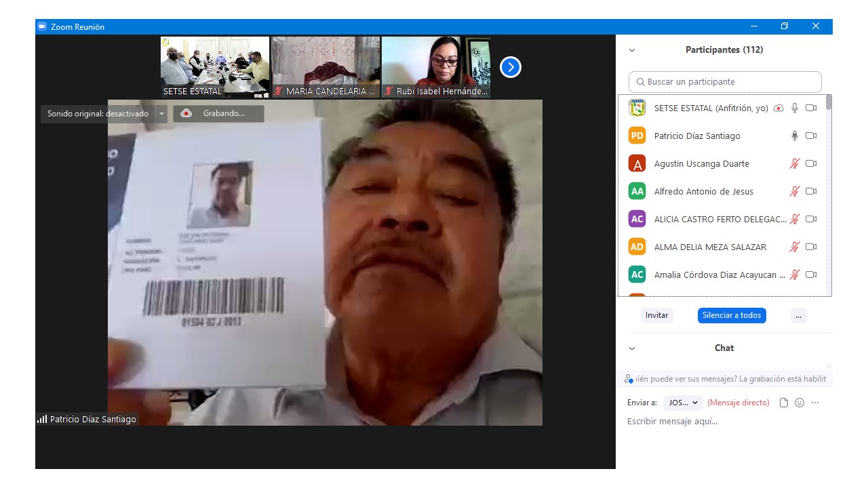Click the Buscar un participante field

[725, 82]
